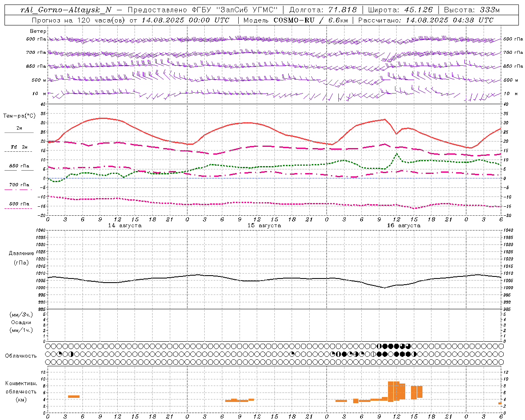Click the Тем-ра(°C) axis title
This screenshot has width=525, height=420.
coord(19,116)
